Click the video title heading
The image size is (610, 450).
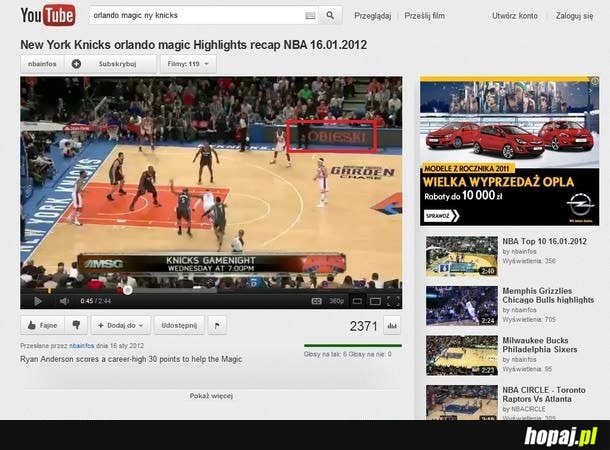point(193,45)
